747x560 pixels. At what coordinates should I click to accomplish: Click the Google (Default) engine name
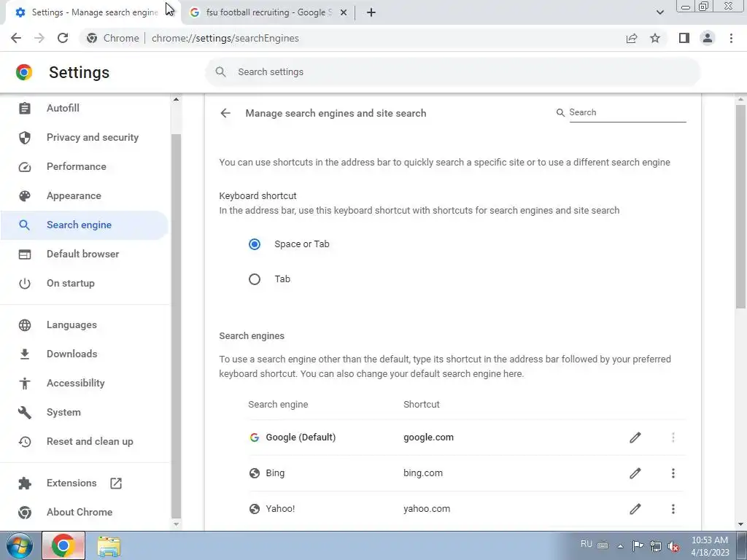pos(301,437)
